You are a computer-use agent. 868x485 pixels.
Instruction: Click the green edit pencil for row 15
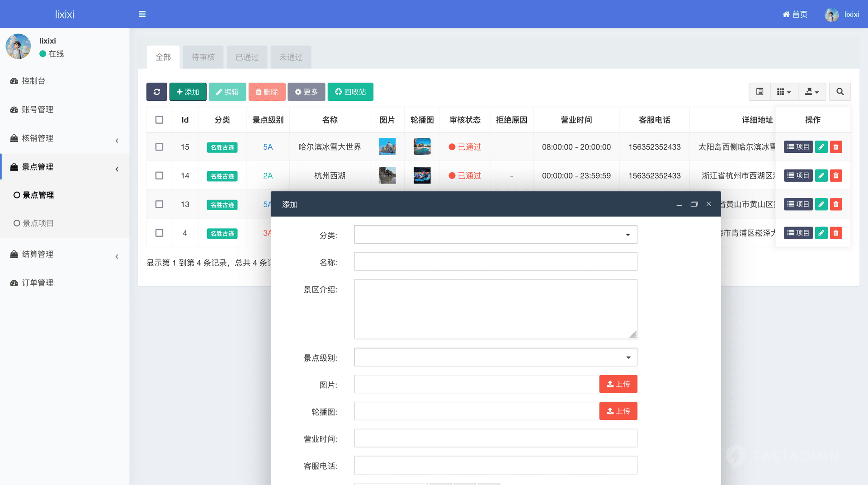(821, 147)
